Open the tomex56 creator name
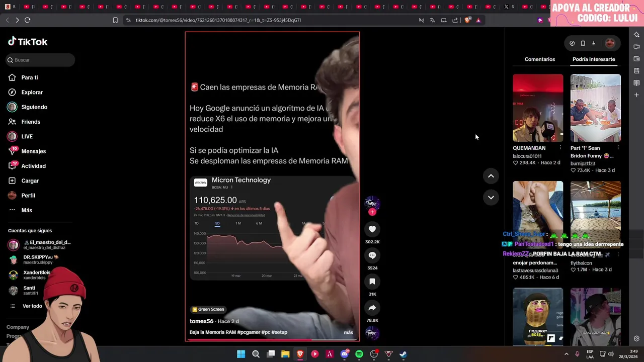 (202, 321)
